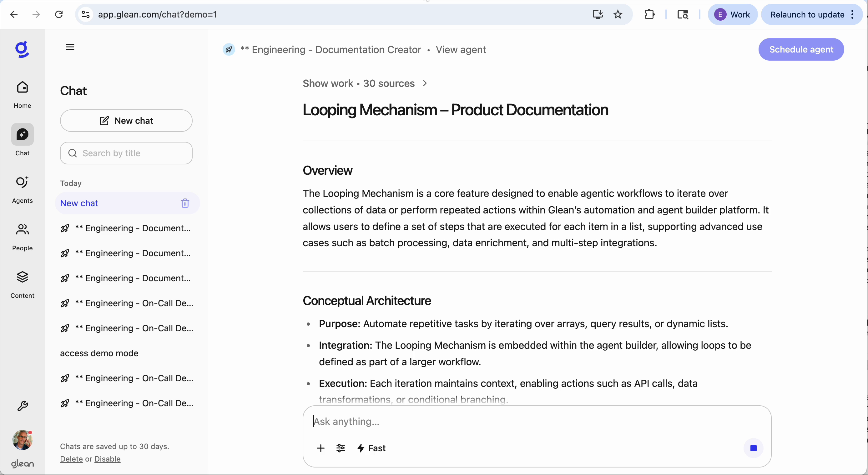Image resolution: width=868 pixels, height=475 pixels.
Task: Click the Schedule agent button
Action: coord(801,49)
